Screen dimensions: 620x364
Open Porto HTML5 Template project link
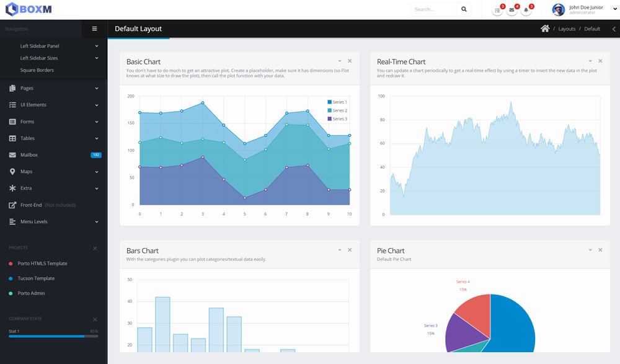[42, 264]
